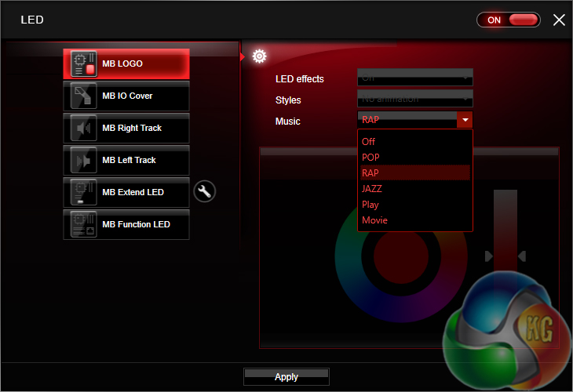Choose Play in the Music list
This screenshot has width=573, height=392.
point(415,205)
